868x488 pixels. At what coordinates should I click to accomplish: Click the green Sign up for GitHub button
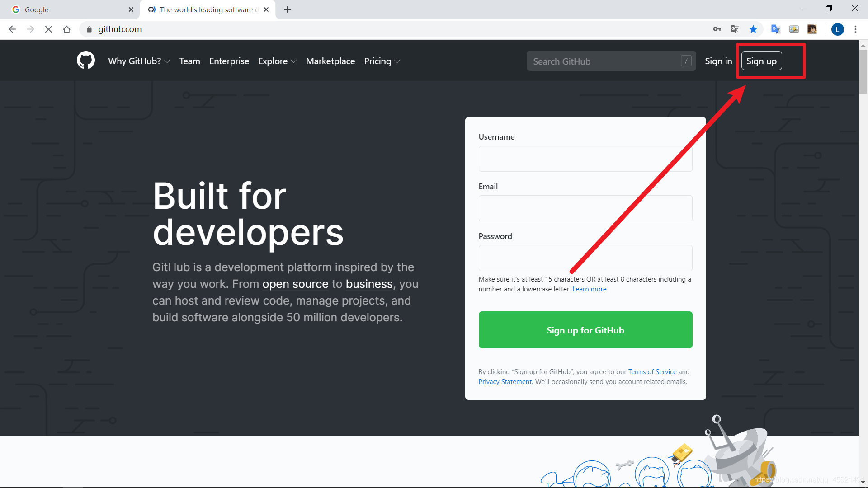[585, 330]
